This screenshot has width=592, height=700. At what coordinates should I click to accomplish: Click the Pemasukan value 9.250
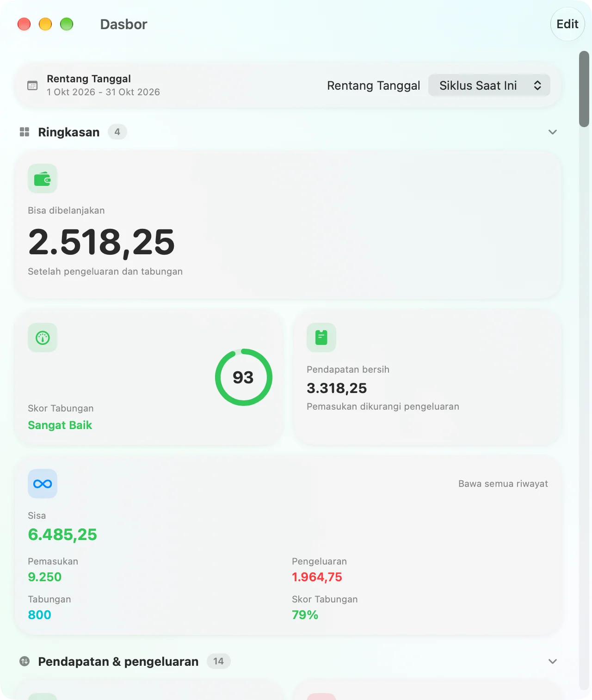(44, 577)
